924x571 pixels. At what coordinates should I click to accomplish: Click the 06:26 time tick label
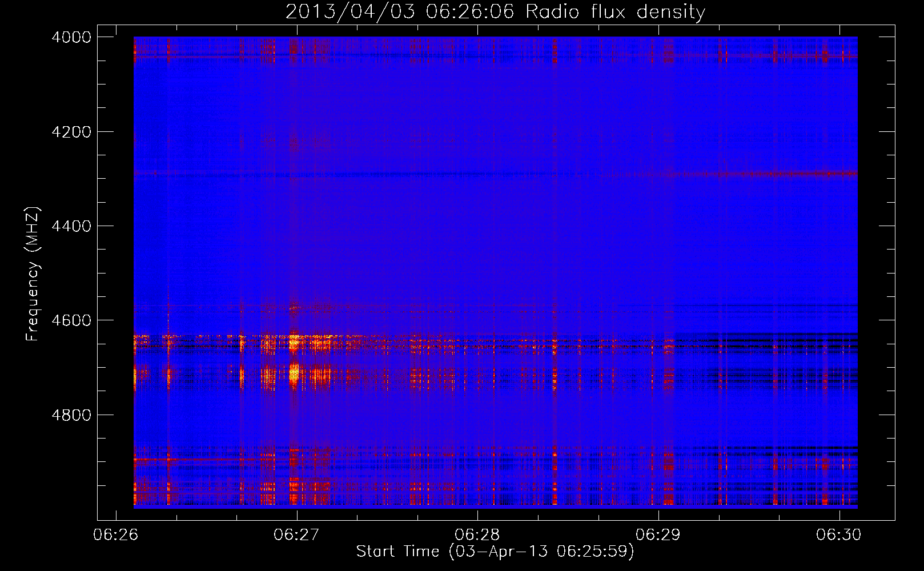tap(116, 535)
